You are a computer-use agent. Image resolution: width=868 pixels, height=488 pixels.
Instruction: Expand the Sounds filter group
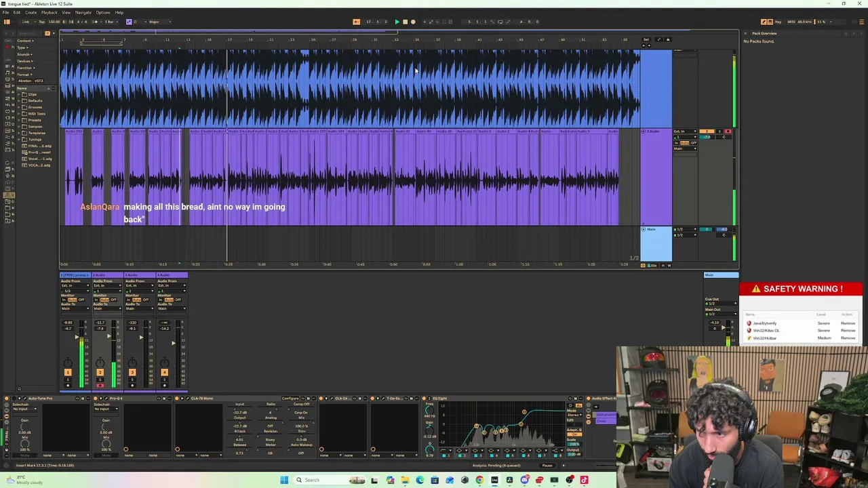[x=25, y=54]
